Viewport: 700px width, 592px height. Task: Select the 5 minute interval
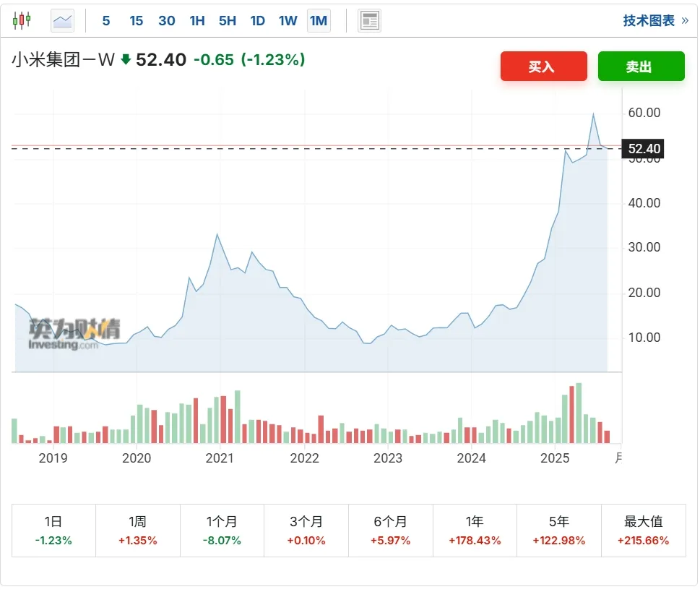106,21
